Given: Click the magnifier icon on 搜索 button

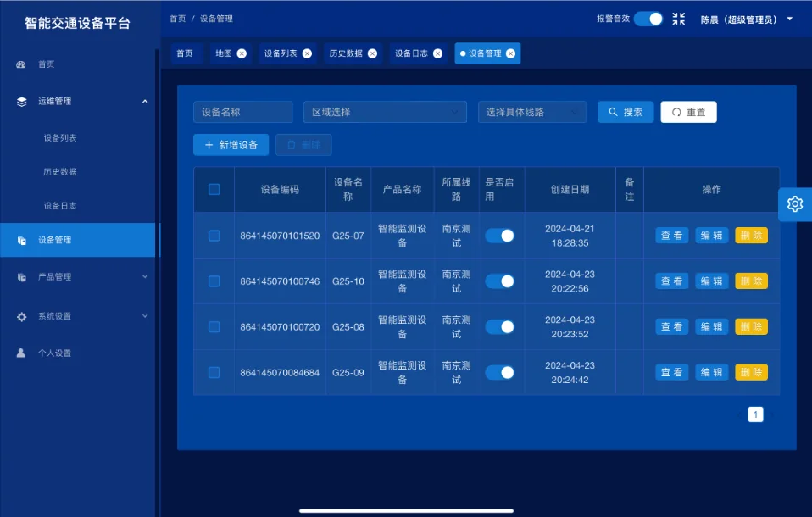Looking at the screenshot, I should point(613,112).
